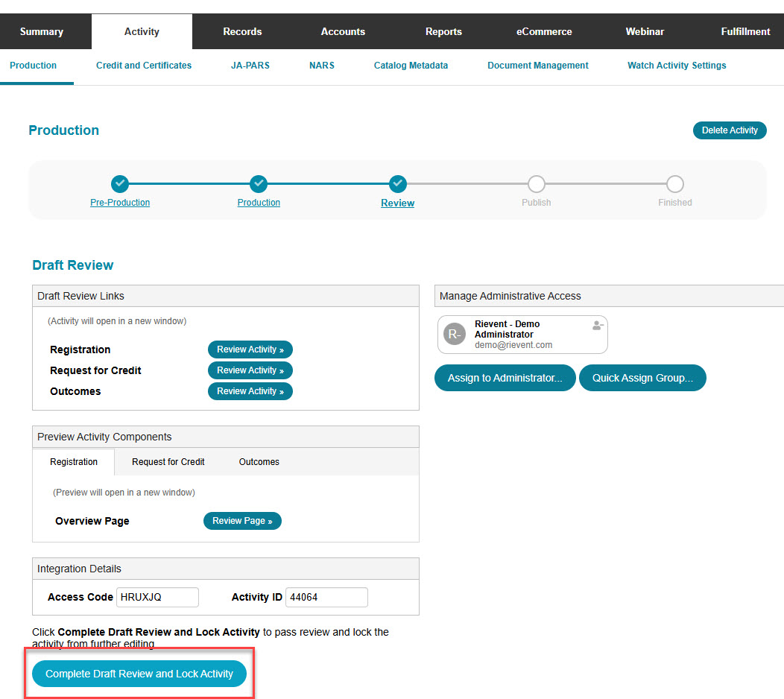Click the Access Code field
The width and height of the screenshot is (784, 699).
tap(157, 598)
